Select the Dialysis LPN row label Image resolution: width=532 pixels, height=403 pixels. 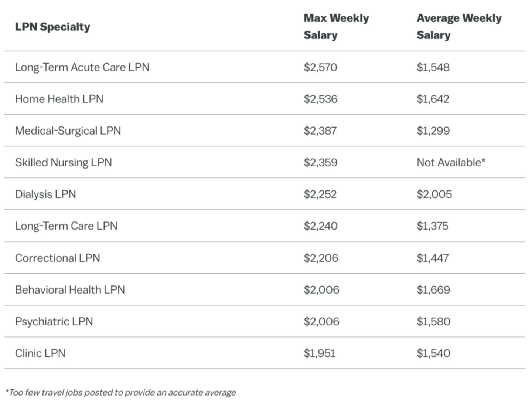[45, 194]
